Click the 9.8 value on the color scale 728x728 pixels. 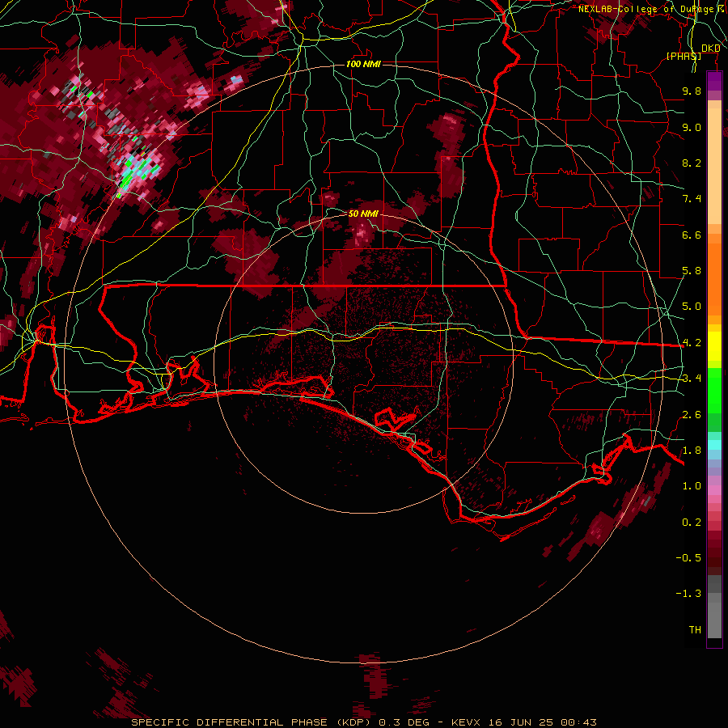[x=692, y=91]
